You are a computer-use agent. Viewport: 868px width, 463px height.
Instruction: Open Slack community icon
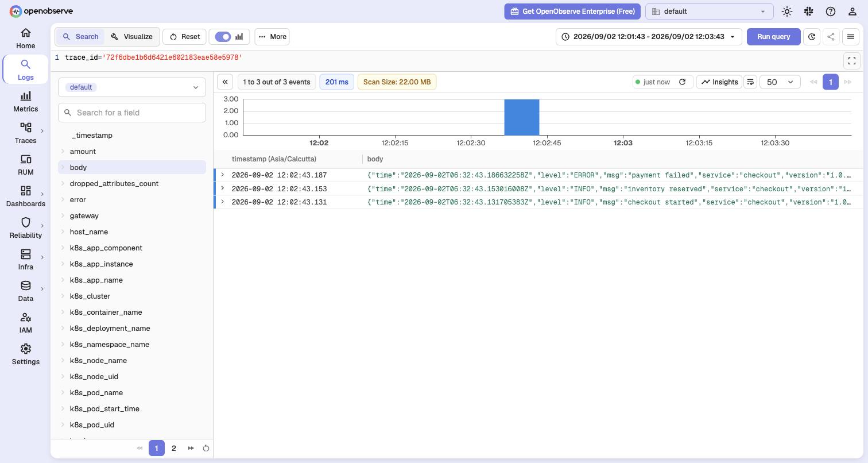click(809, 11)
